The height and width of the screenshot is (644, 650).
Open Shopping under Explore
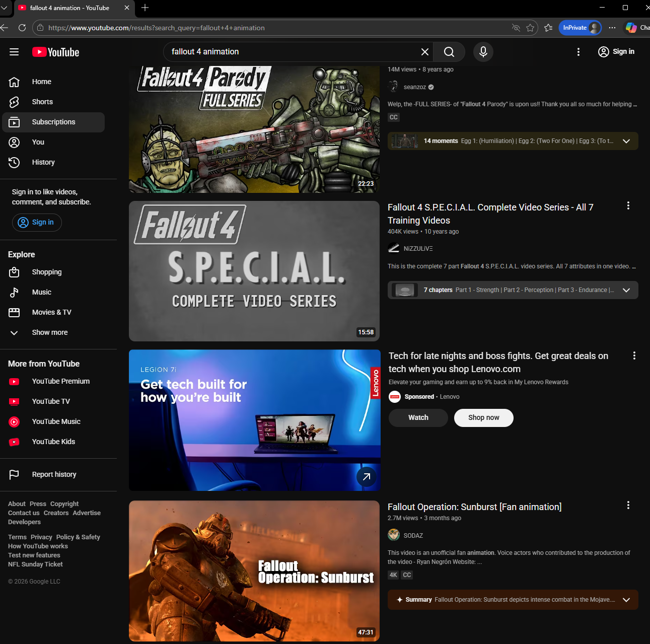[53, 272]
